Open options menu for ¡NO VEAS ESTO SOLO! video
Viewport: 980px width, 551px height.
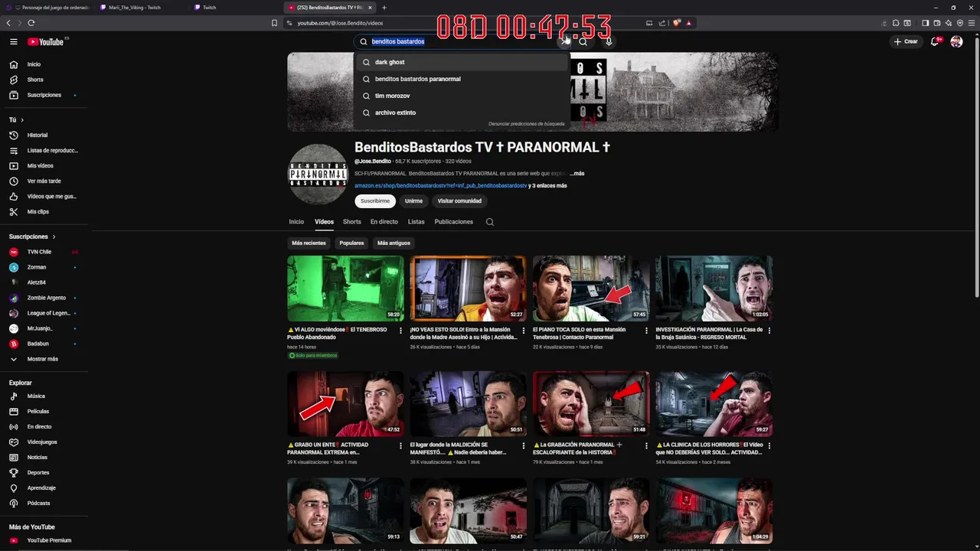coord(524,331)
